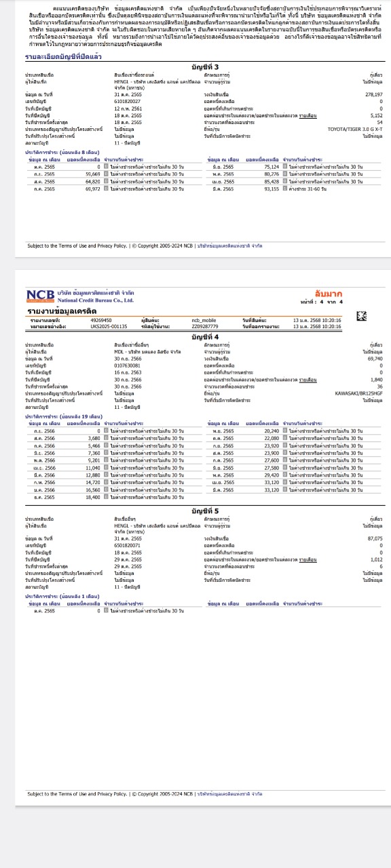This screenshot has width=391, height=868.
Task: Click status square beside 9,201 balance
Action: pos(106,460)
